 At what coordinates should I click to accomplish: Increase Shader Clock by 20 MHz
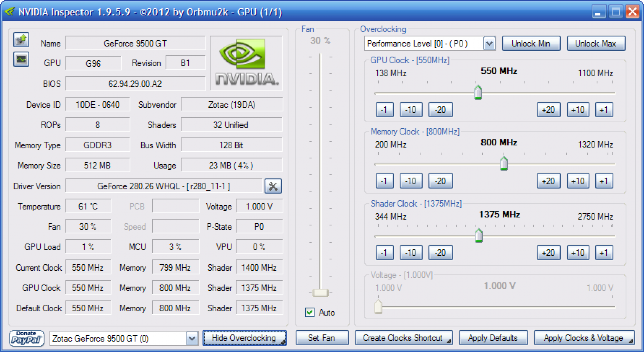click(548, 253)
